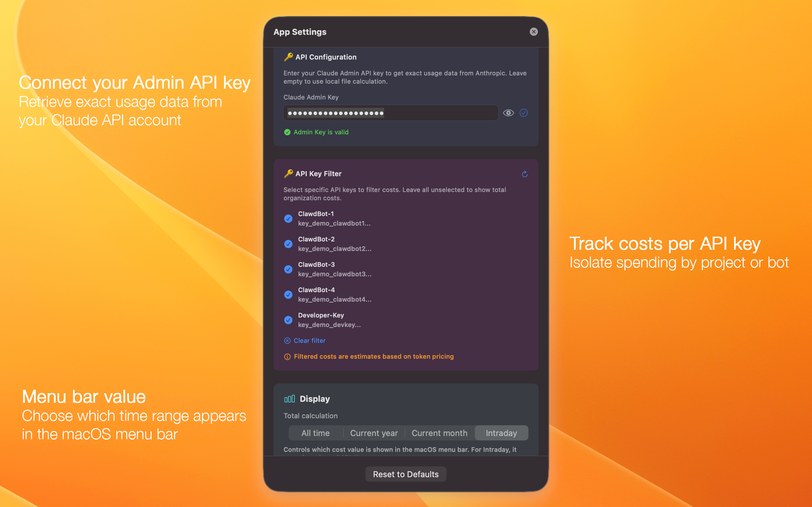The width and height of the screenshot is (812, 507).
Task: Reset settings to defaults
Action: click(406, 474)
